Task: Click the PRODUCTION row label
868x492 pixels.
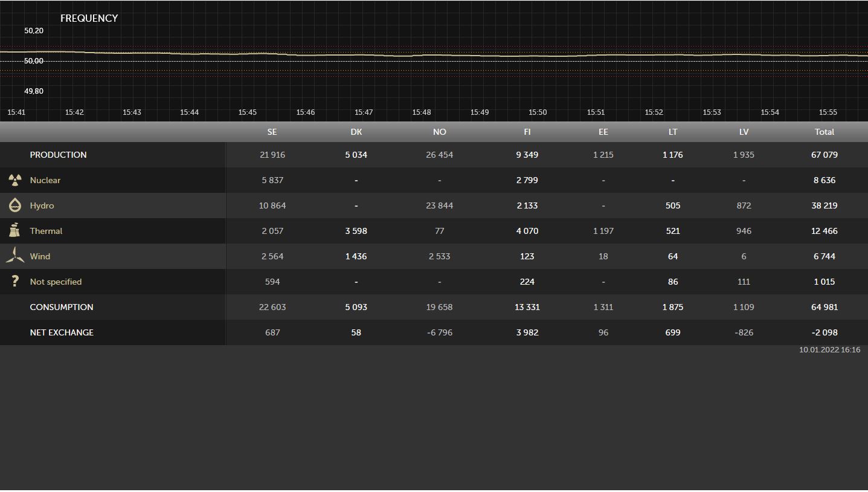Action: click(58, 155)
